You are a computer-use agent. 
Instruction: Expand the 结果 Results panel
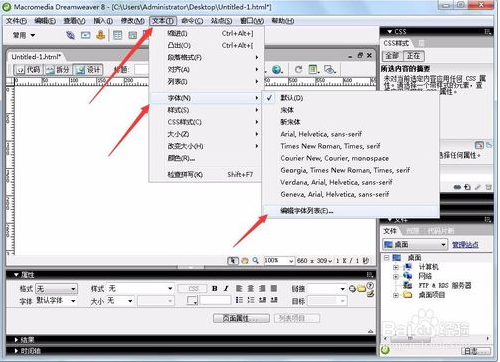(x=16, y=340)
